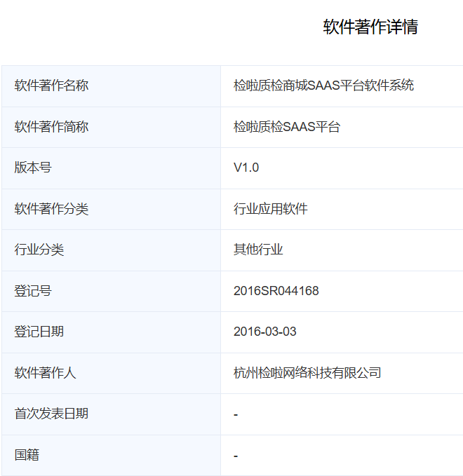Select the 首次发表日期 label
The image size is (463, 476).
[51, 414]
